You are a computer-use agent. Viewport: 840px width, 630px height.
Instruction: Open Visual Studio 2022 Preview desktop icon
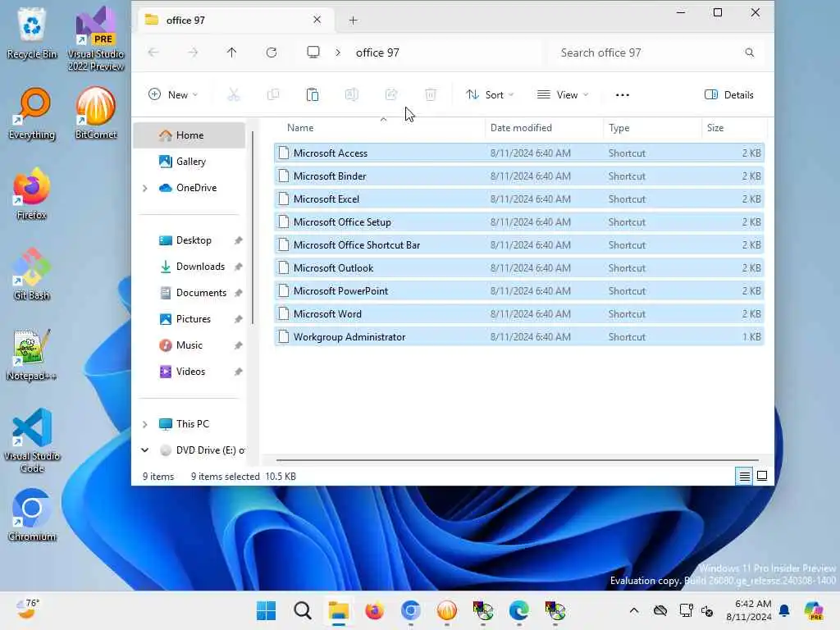click(x=96, y=39)
